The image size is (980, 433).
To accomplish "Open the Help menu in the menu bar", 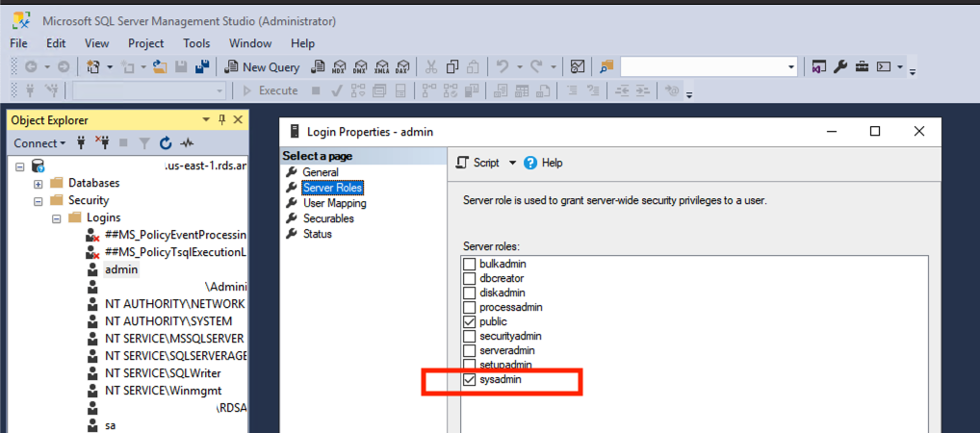I will coord(302,43).
